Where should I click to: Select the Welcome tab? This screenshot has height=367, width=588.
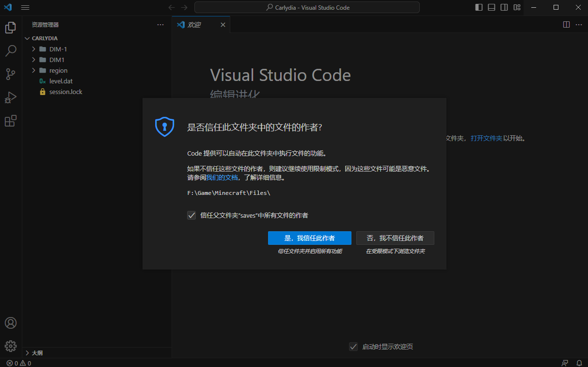[x=194, y=25]
